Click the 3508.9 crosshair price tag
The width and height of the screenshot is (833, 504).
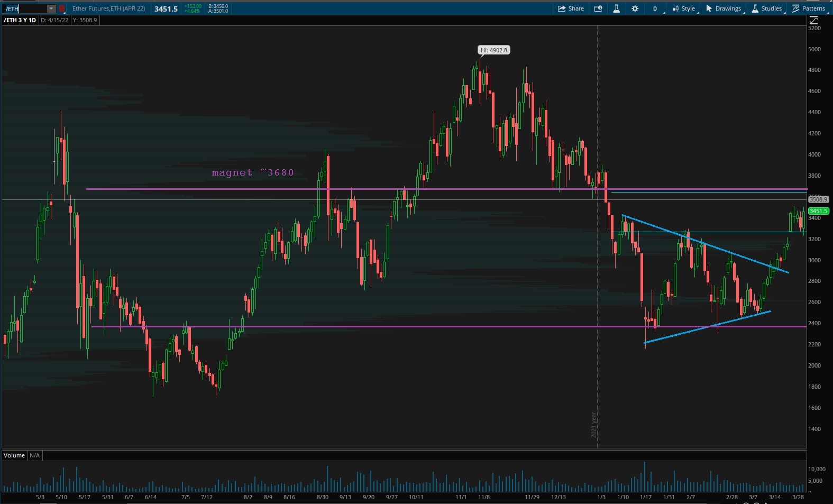[x=818, y=199]
